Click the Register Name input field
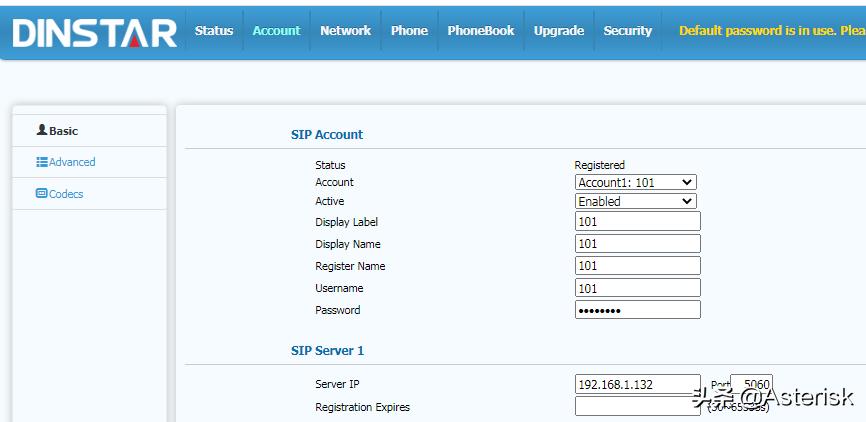 tap(637, 266)
